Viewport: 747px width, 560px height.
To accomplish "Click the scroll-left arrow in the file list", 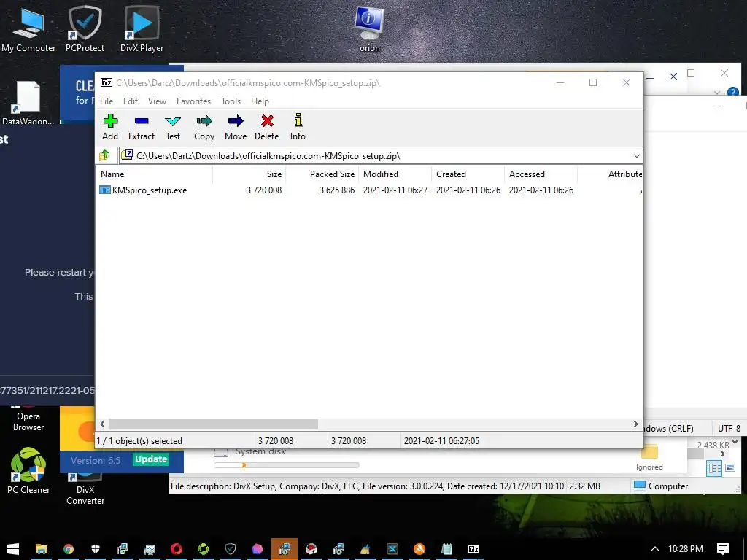I will (x=102, y=424).
